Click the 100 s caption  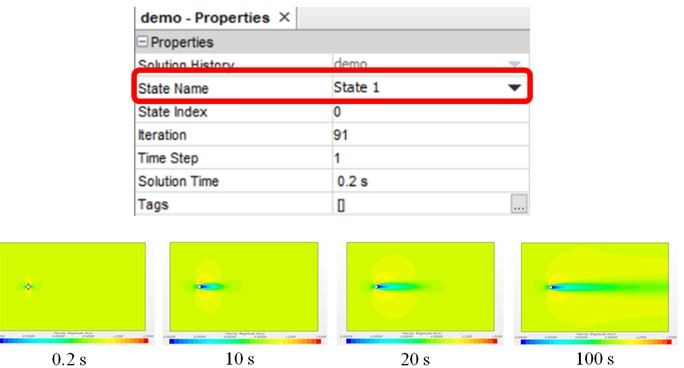pyautogui.click(x=595, y=359)
